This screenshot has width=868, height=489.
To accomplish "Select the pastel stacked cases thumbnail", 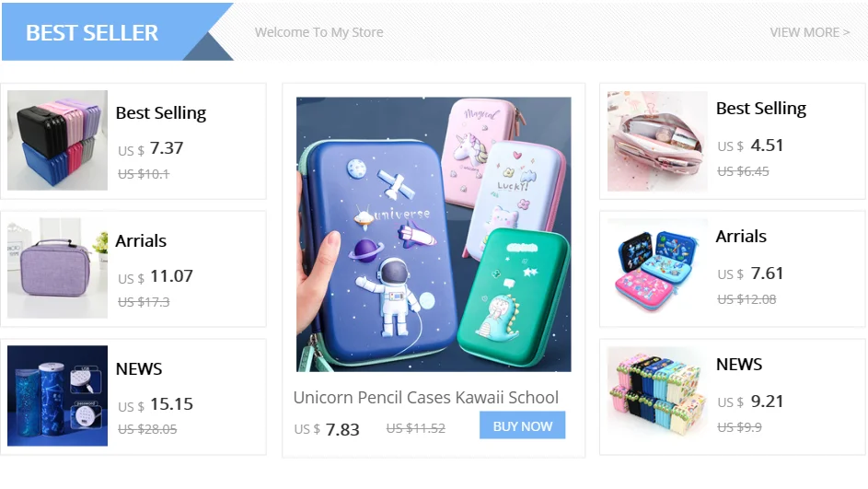I will [x=657, y=396].
